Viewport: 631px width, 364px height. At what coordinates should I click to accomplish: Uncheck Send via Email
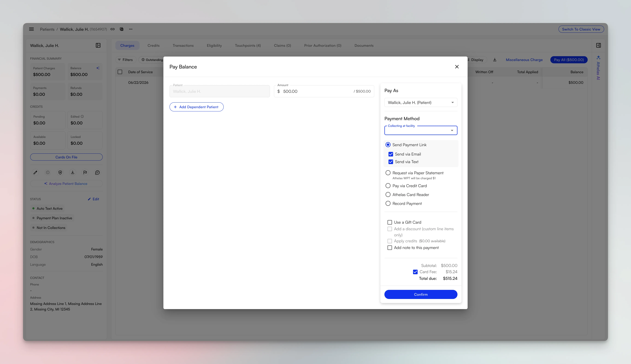pos(391,154)
